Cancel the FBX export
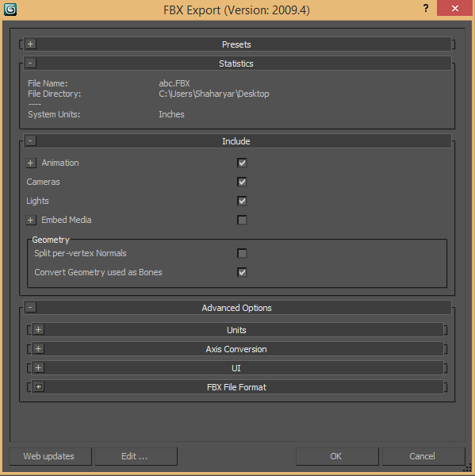The image size is (475, 476). pyautogui.click(x=423, y=456)
